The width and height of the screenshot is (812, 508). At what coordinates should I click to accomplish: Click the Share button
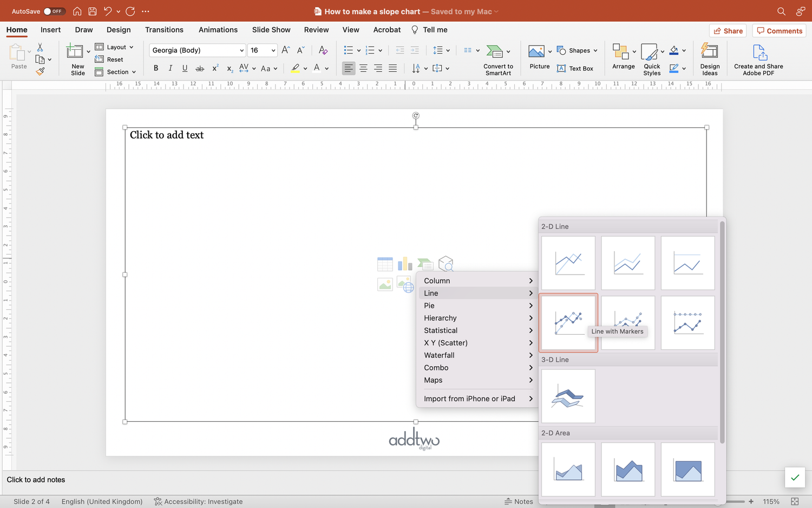click(x=728, y=30)
